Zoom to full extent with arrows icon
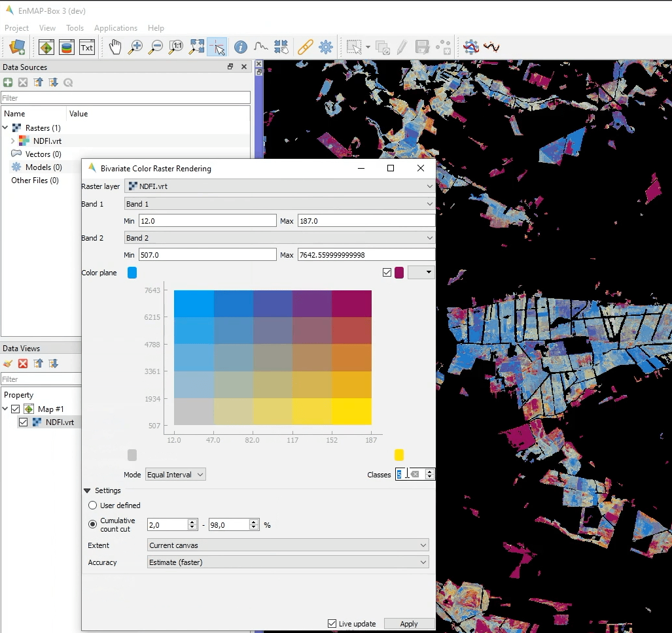Viewport: 672px width, 633px height. (x=197, y=47)
